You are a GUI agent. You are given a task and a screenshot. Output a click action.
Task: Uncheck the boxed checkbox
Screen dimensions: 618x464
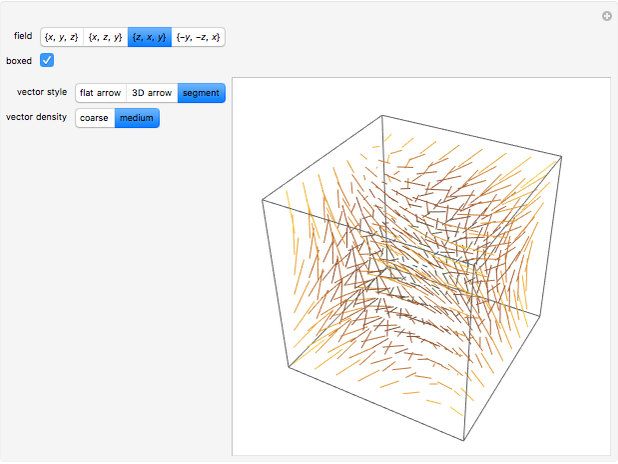click(47, 60)
